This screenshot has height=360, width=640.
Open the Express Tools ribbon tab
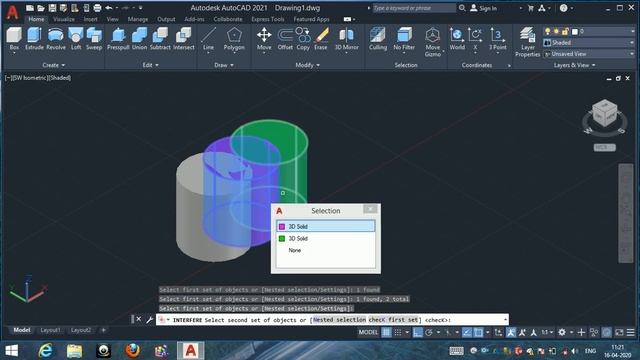coord(268,19)
